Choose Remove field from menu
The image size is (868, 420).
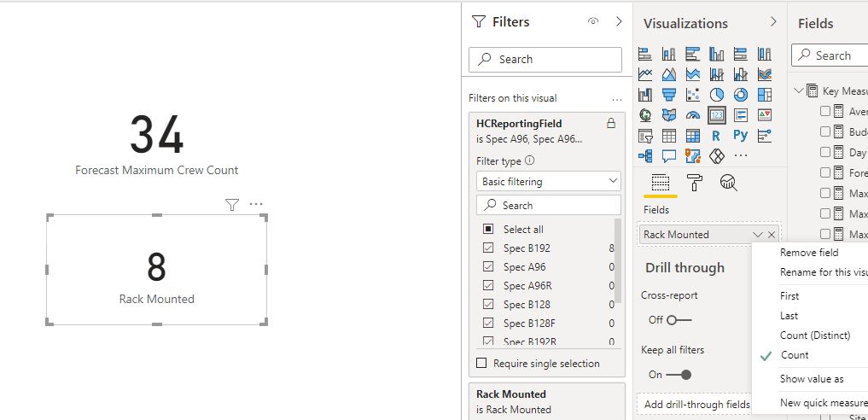(809, 253)
